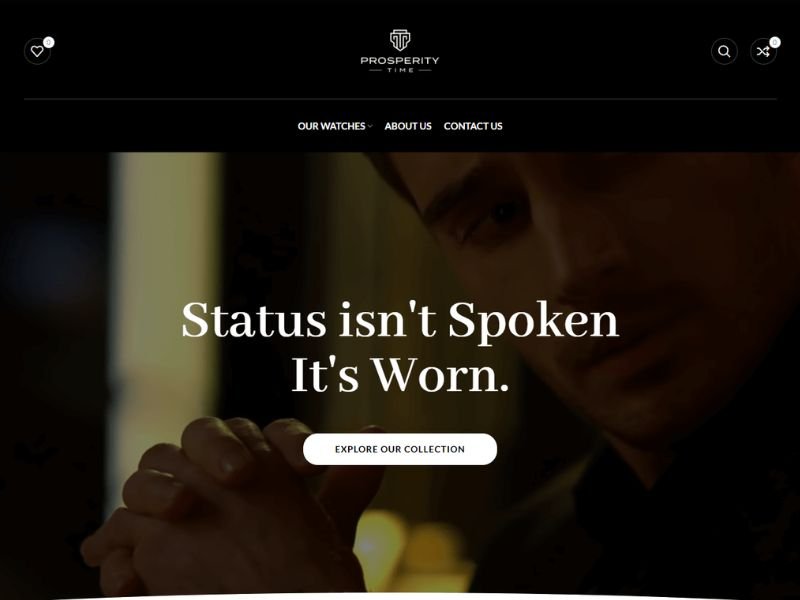Click the PROSPERITY logo wordmark
The height and width of the screenshot is (600, 800).
click(x=400, y=60)
